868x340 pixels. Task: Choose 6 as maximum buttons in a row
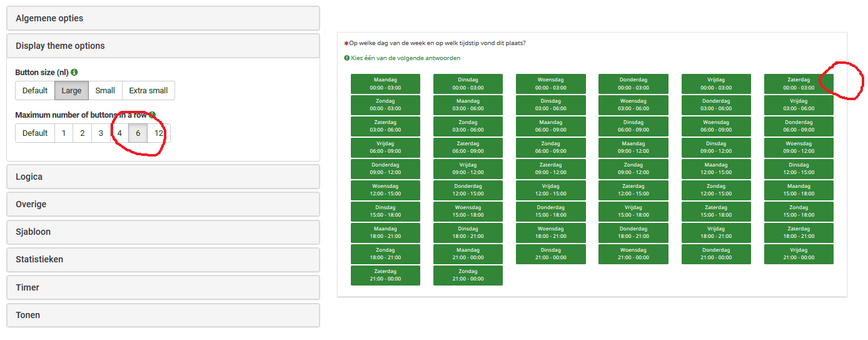[x=138, y=133]
